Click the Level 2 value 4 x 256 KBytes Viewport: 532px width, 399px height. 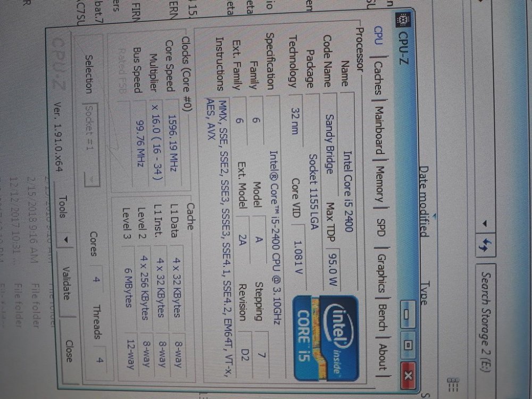(x=145, y=288)
